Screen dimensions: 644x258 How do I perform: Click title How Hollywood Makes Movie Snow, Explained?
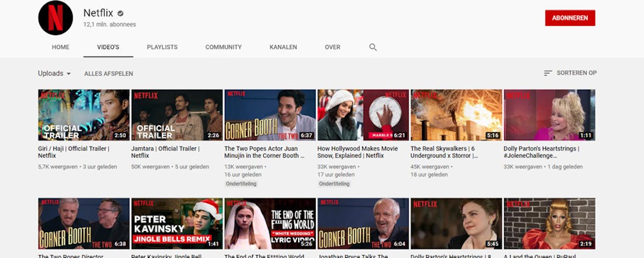tap(358, 152)
